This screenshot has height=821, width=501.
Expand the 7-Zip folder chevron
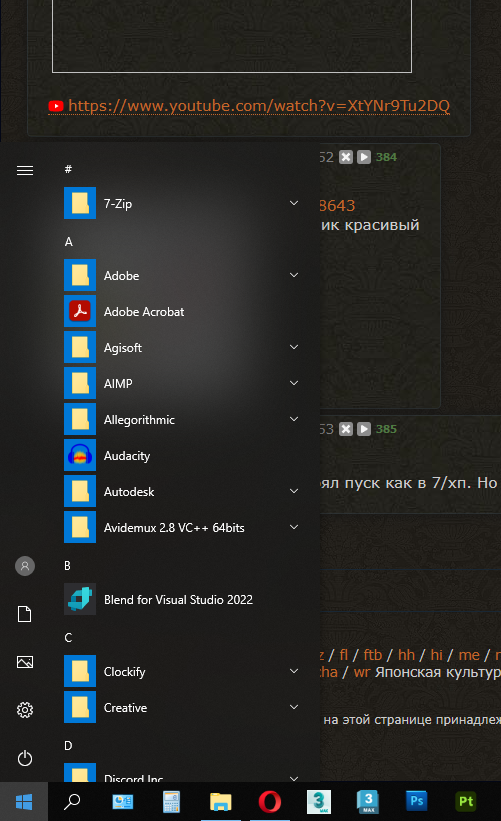coord(294,203)
